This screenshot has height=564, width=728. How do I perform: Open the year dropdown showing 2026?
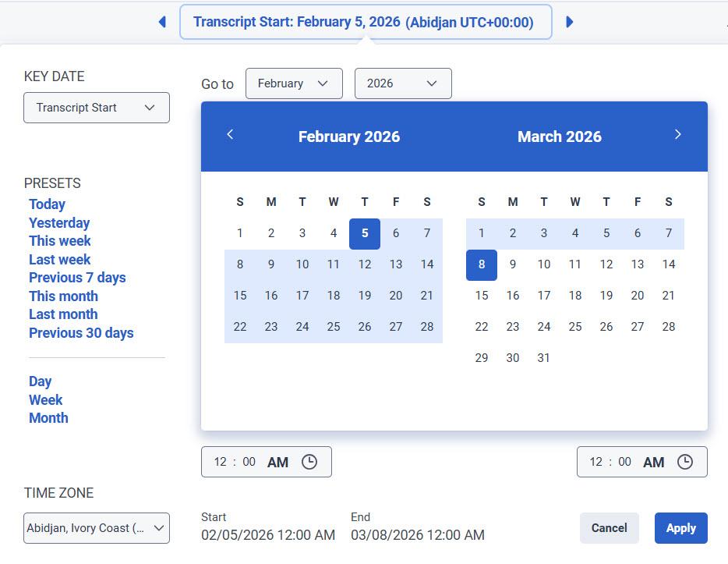coord(403,83)
